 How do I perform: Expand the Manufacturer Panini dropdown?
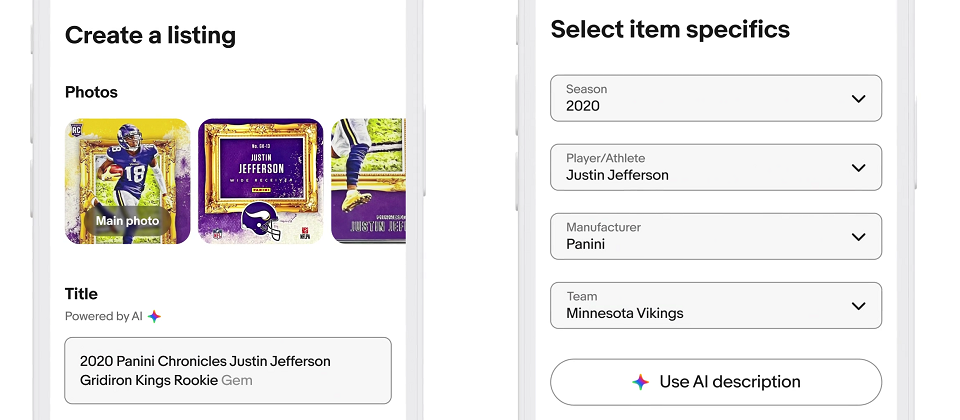point(716,236)
